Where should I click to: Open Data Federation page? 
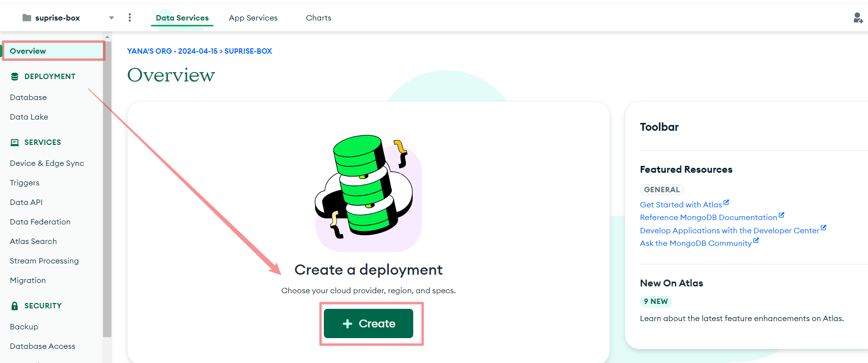point(40,222)
